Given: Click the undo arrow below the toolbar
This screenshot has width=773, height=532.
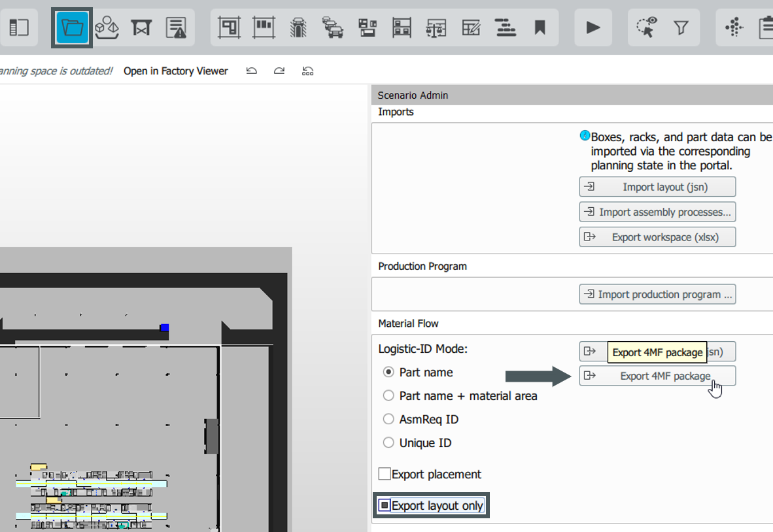Looking at the screenshot, I should point(251,71).
